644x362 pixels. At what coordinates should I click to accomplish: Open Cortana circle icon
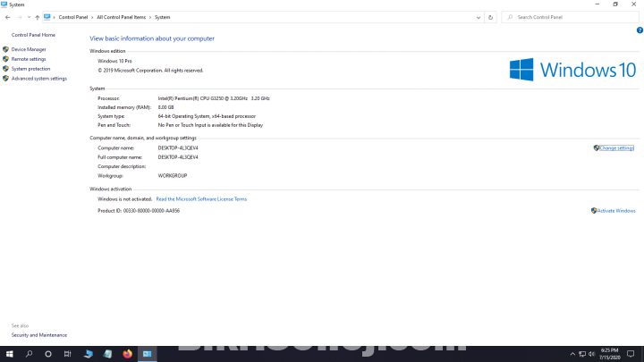pyautogui.click(x=48, y=354)
